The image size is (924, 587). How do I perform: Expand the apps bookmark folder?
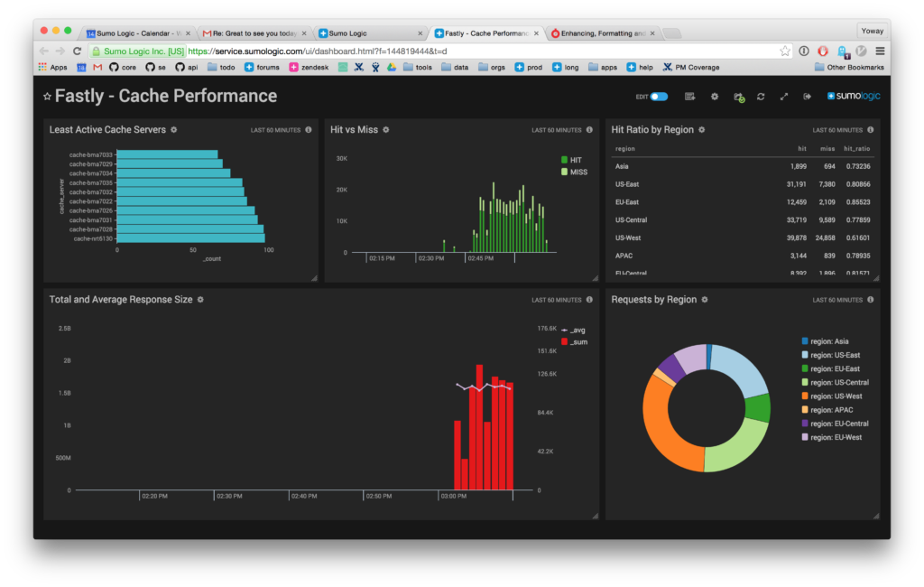point(603,67)
